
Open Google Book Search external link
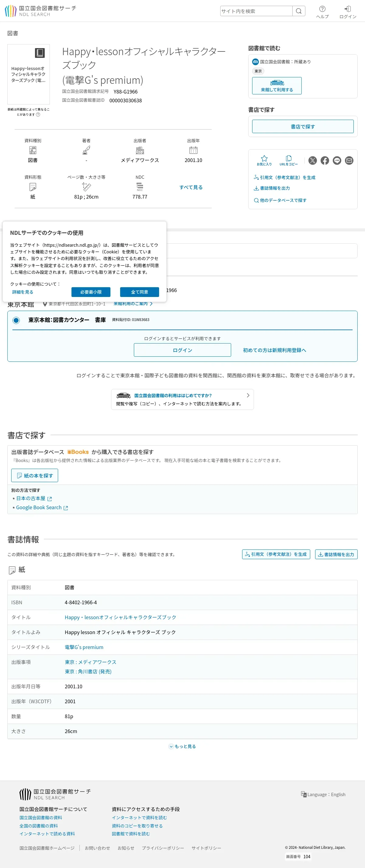[42, 508]
